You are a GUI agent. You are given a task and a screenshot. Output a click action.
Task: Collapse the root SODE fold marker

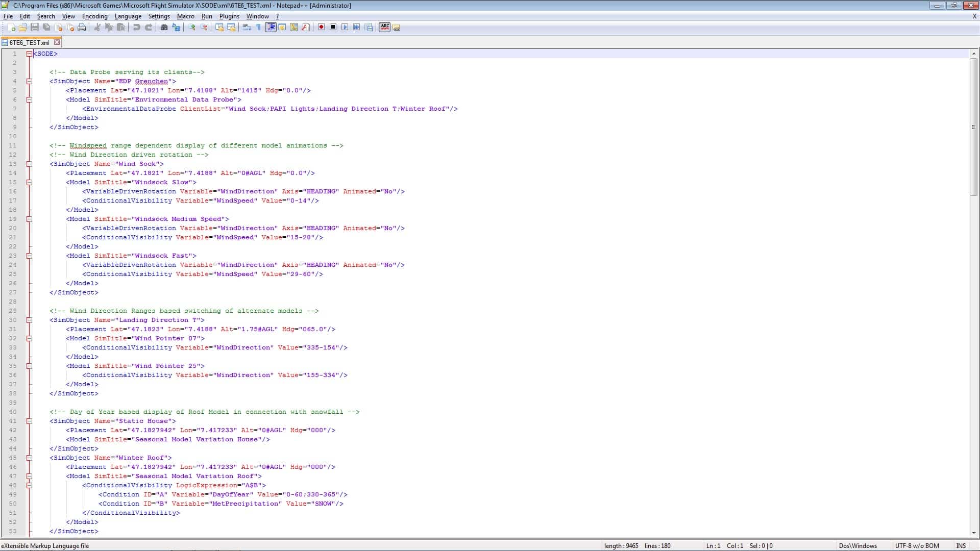coord(29,54)
